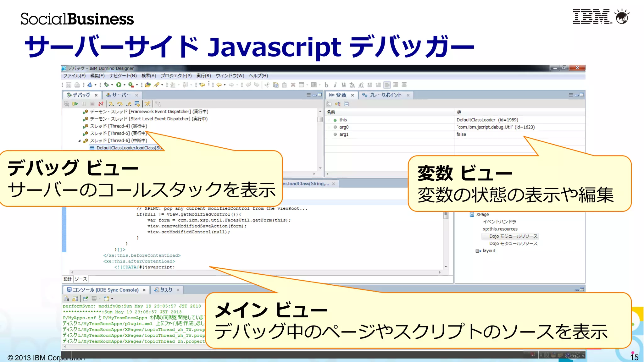
Task: Select the arg0 variable row
Action: point(454,127)
